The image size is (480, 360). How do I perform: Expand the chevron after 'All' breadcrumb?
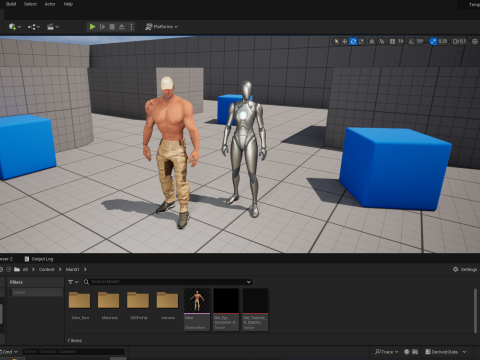tap(33, 269)
